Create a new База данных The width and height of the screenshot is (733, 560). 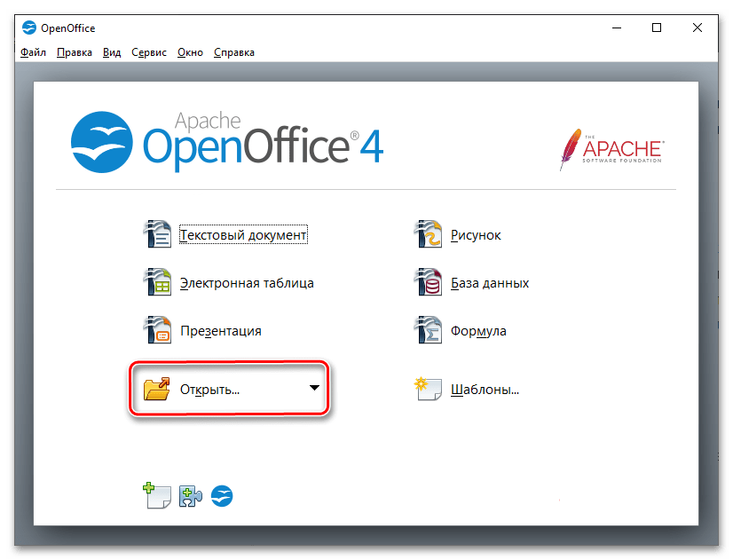pos(490,283)
